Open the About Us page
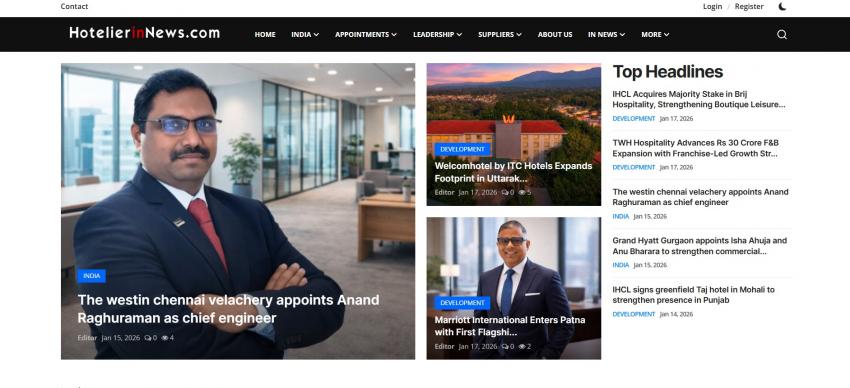The image size is (850, 388). 555,35
